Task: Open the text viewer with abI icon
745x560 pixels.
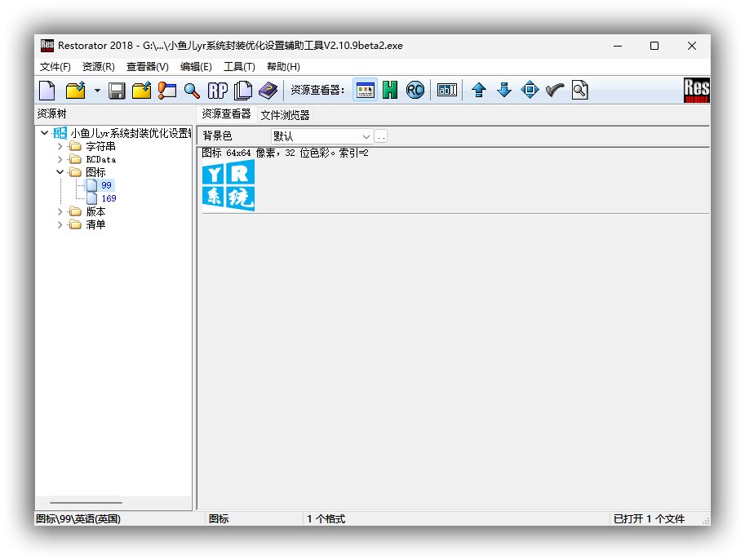Action: [x=446, y=90]
